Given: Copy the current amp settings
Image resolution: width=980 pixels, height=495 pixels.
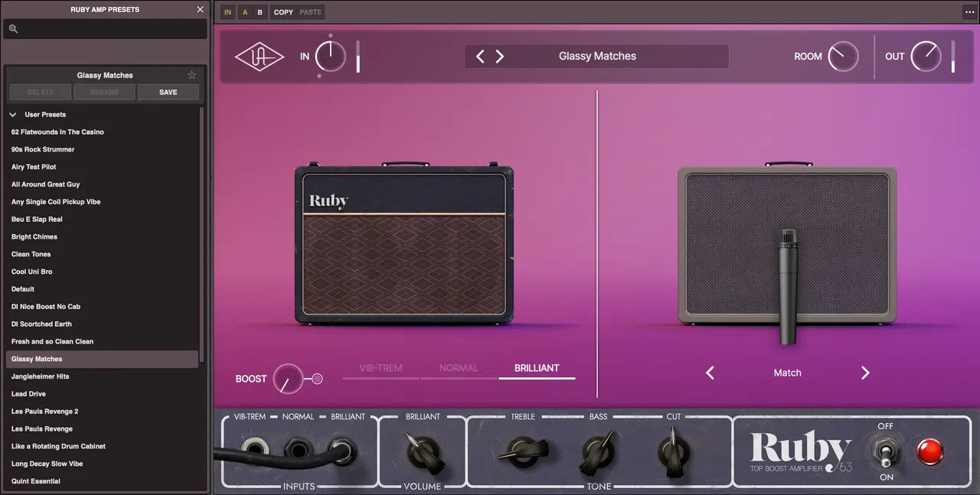Looking at the screenshot, I should pos(283,11).
